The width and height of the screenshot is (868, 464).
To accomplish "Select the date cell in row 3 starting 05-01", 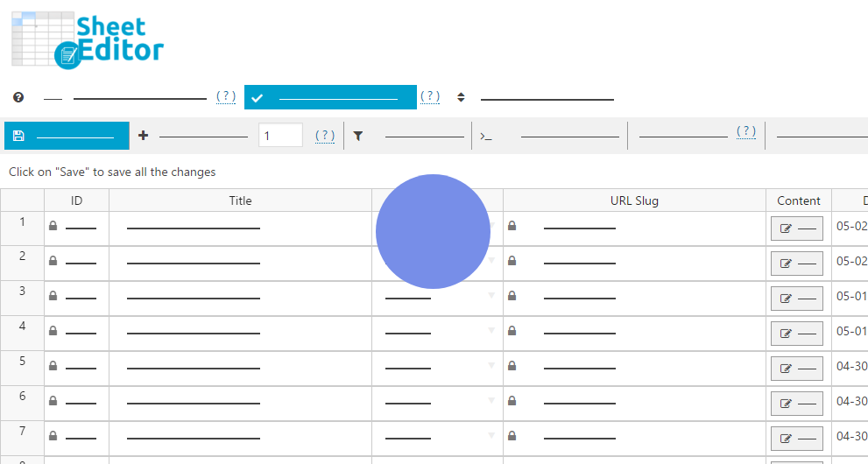I will pyautogui.click(x=850, y=298).
